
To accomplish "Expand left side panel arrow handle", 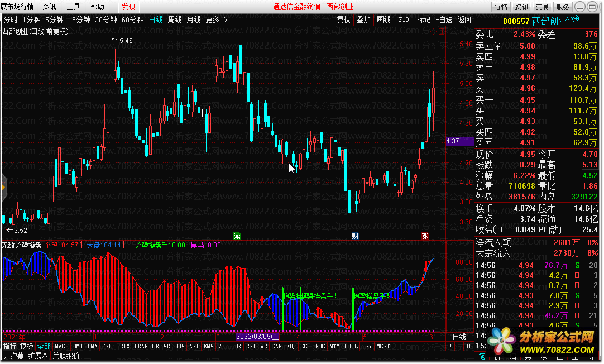I will [3, 188].
